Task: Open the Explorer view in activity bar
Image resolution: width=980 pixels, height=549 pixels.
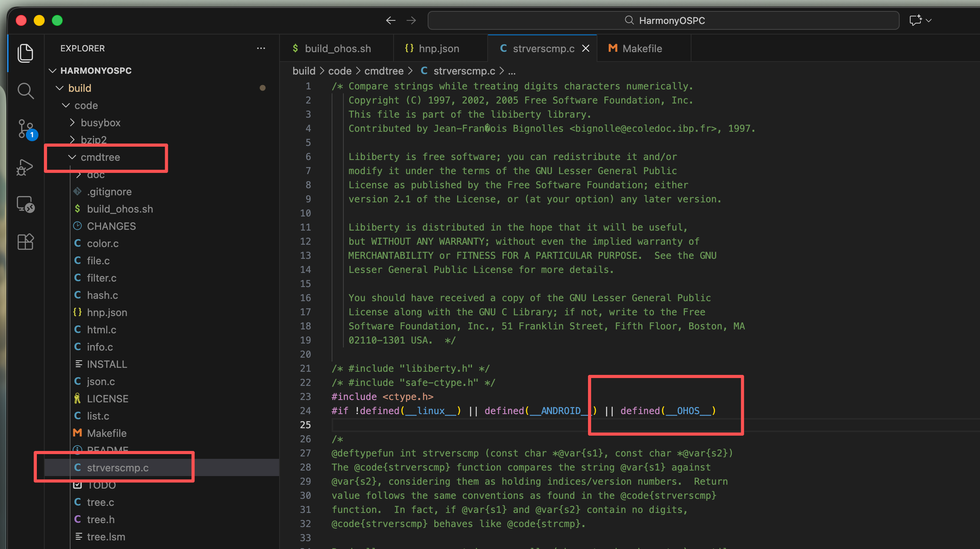Action: [25, 53]
